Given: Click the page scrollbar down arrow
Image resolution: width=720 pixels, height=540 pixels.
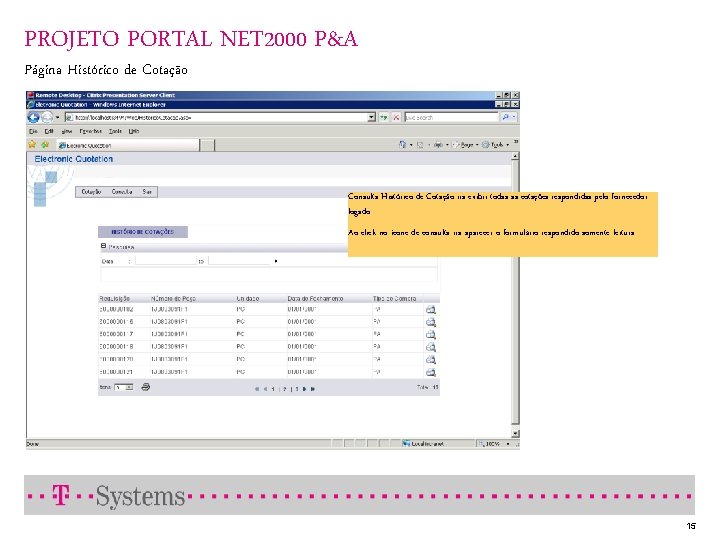Looking at the screenshot, I should click(x=515, y=433).
